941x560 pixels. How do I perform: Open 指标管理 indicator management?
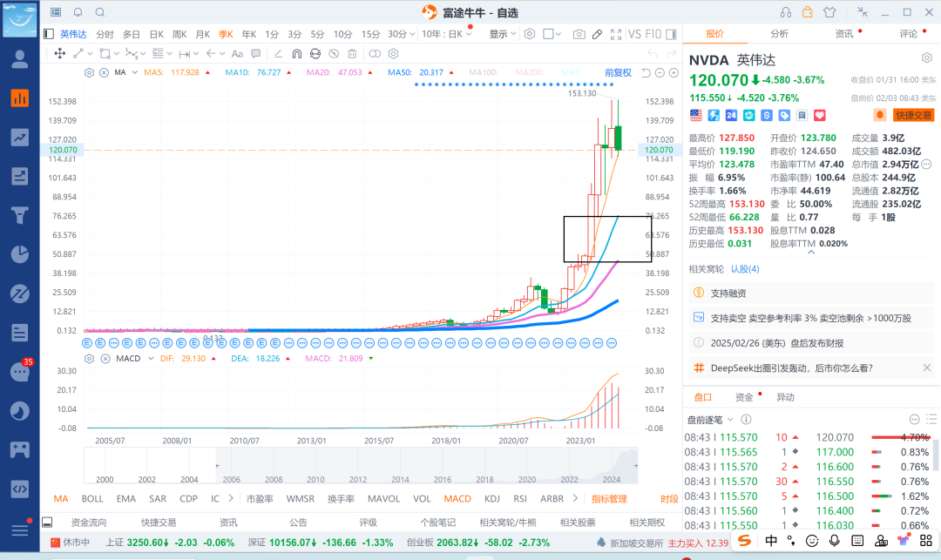[x=609, y=499]
